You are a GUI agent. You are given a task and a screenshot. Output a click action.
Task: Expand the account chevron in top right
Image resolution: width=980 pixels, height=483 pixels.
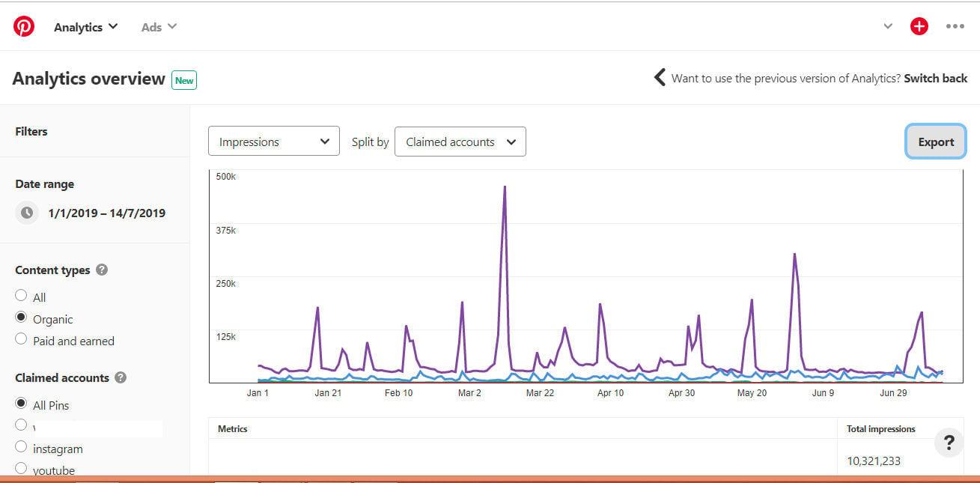tap(888, 27)
